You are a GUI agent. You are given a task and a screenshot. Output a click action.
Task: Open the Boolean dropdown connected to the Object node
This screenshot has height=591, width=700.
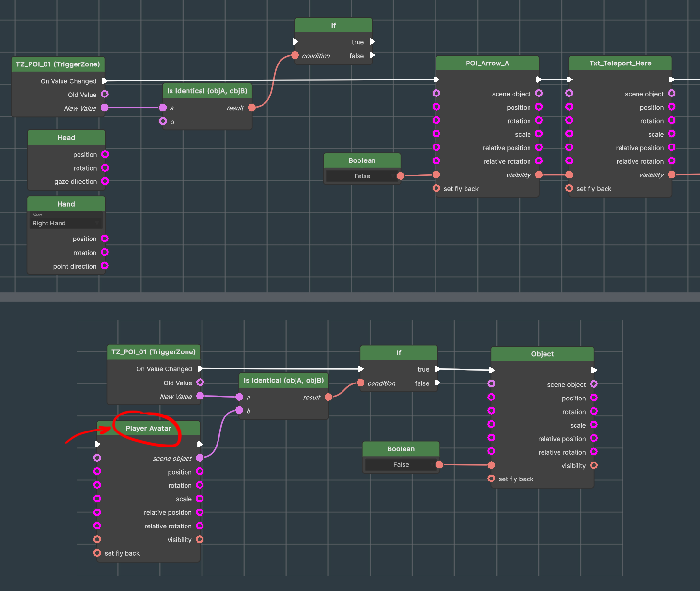click(401, 464)
